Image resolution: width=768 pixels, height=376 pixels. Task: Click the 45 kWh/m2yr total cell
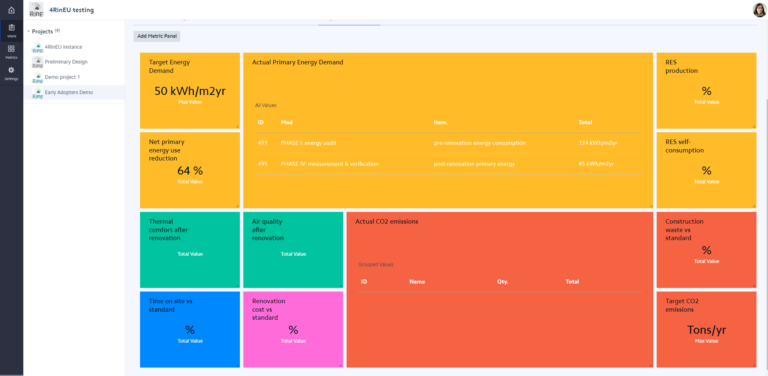click(596, 164)
